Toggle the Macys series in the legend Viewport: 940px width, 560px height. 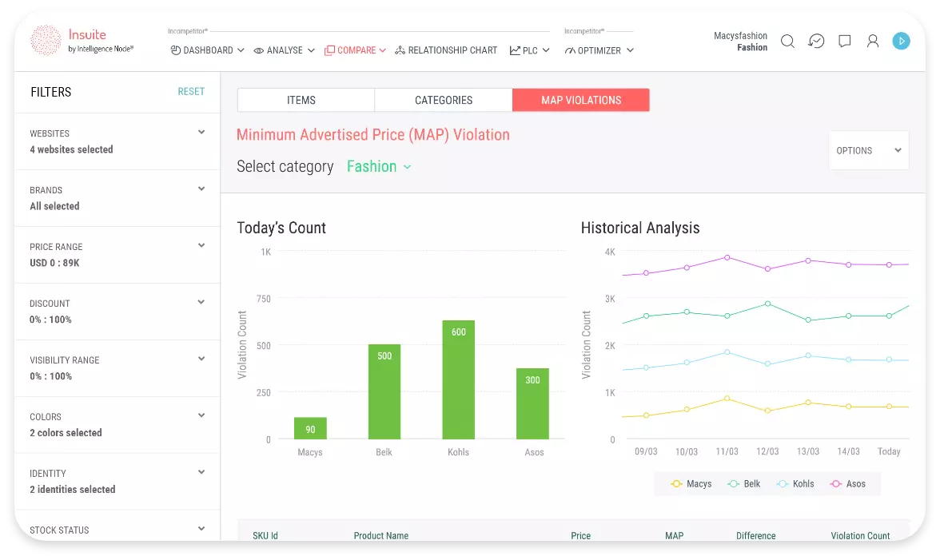pyautogui.click(x=689, y=483)
